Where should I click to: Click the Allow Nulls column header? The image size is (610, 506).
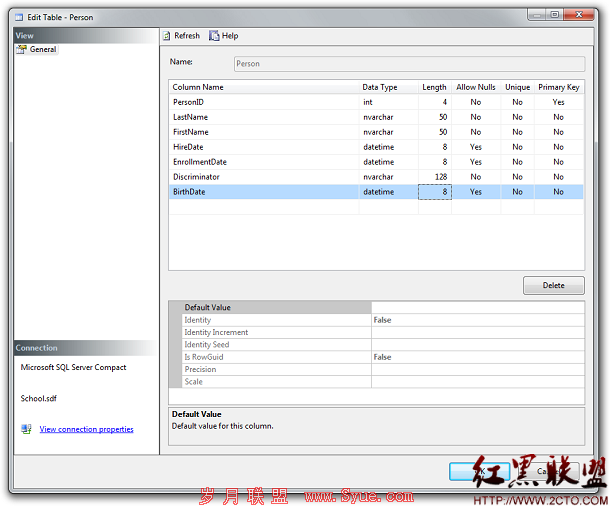click(476, 87)
